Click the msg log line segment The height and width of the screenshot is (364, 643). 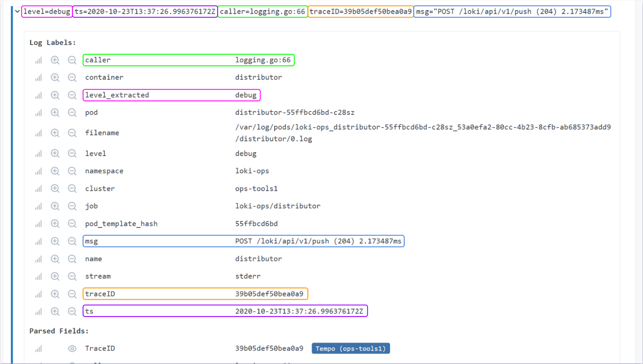coord(511,12)
